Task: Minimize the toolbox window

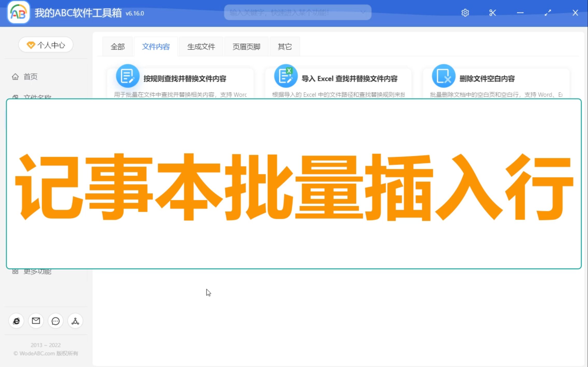Action: tap(520, 13)
